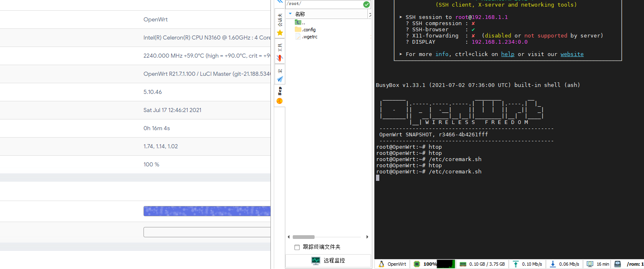Click the paper plane icon in the sidebar
Screen dimensions: 644x269
tap(280, 79)
